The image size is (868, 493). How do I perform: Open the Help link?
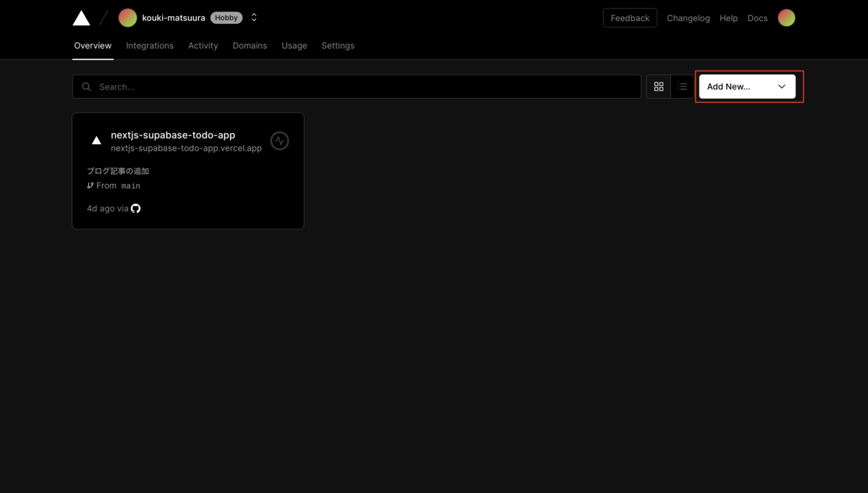coord(728,18)
